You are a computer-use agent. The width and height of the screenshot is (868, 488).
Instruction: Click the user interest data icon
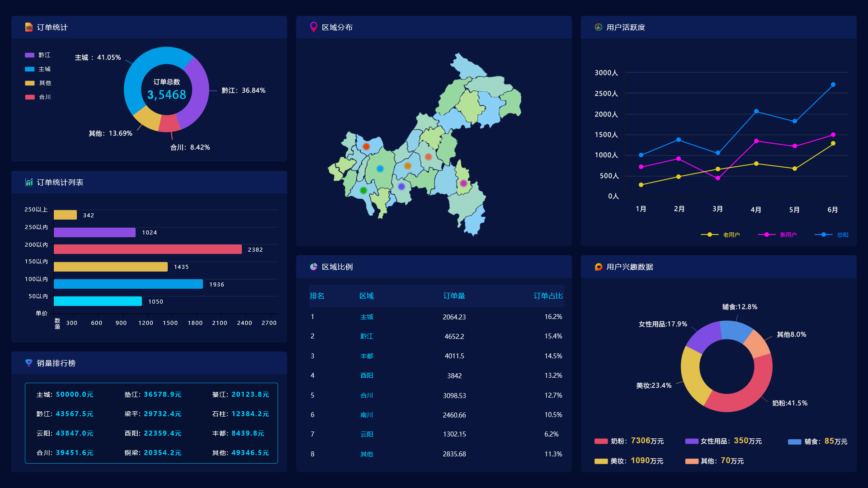pyautogui.click(x=598, y=267)
